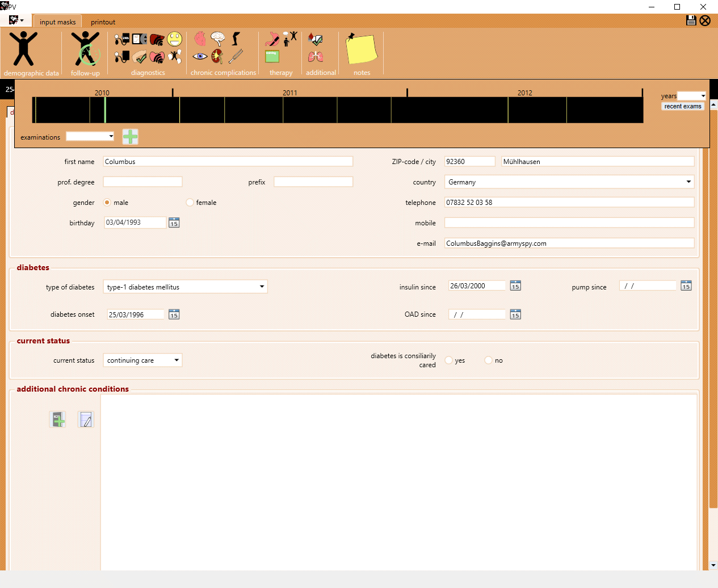Open the OAD since calendar picker
The width and height of the screenshot is (718, 588).
[515, 314]
